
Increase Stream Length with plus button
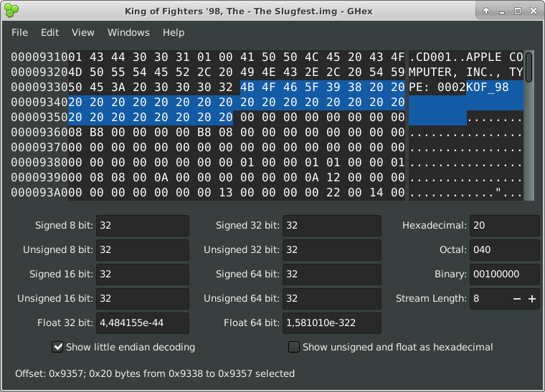tap(532, 299)
